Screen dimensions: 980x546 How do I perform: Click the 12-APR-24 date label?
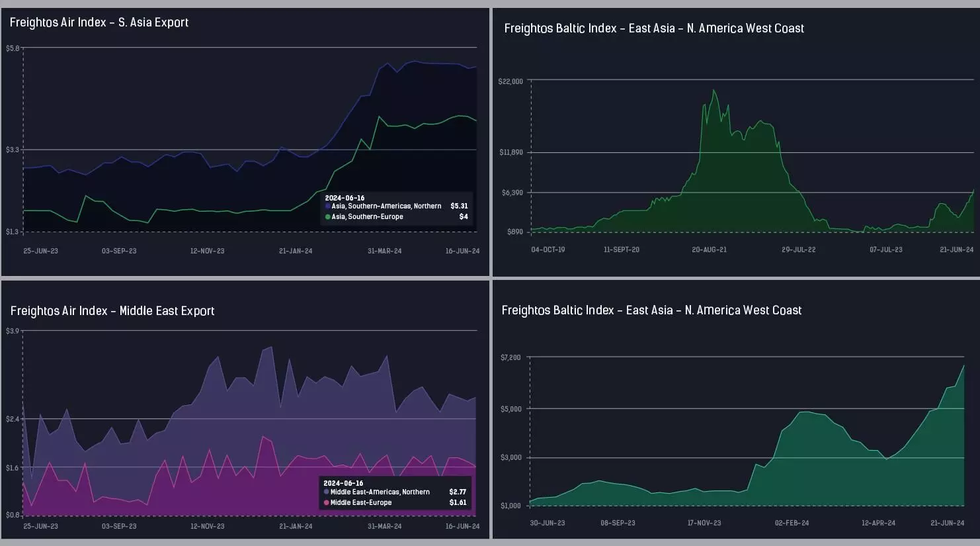coord(879,523)
